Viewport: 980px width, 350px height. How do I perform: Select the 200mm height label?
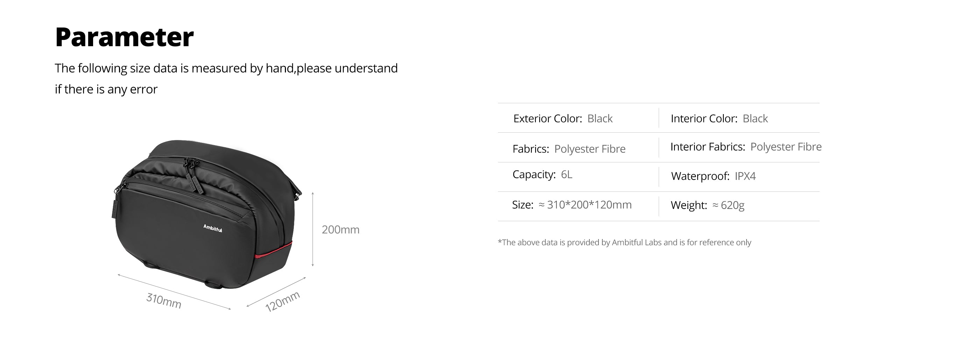341,230
